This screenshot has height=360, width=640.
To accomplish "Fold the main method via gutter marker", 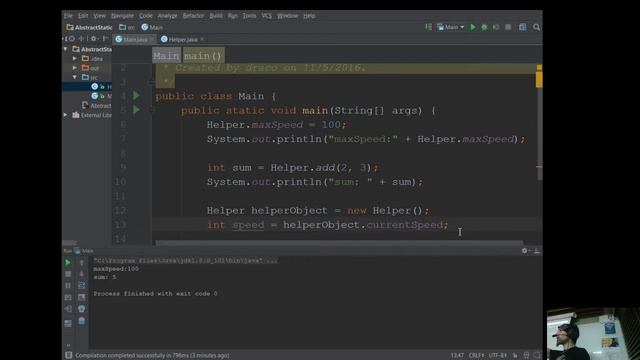I will pos(151,110).
